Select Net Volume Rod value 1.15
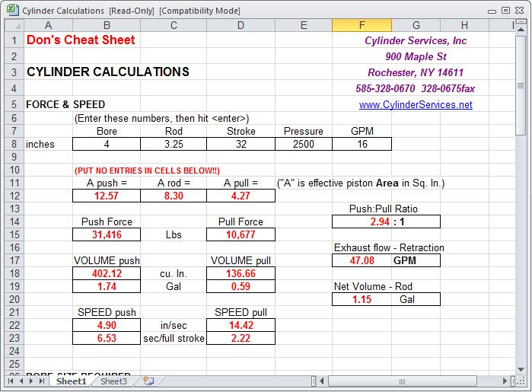The width and height of the screenshot is (532, 392). click(x=362, y=299)
